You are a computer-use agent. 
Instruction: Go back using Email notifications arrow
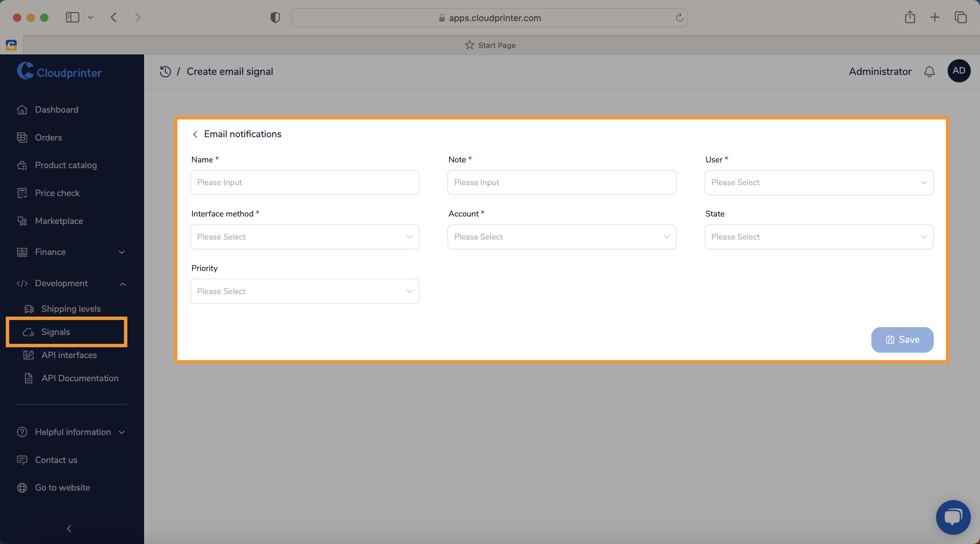coord(195,134)
